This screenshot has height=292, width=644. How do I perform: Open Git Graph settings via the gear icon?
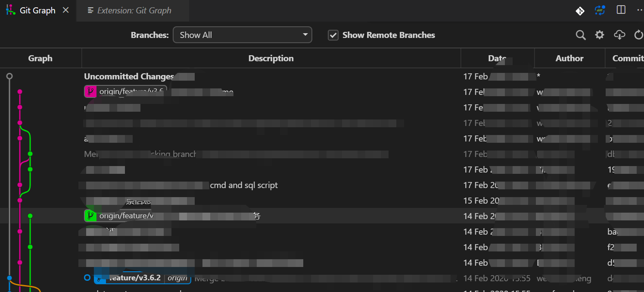click(599, 35)
